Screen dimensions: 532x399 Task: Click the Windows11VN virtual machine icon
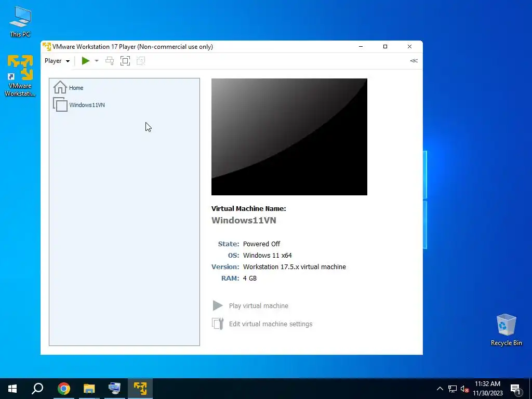(60, 104)
